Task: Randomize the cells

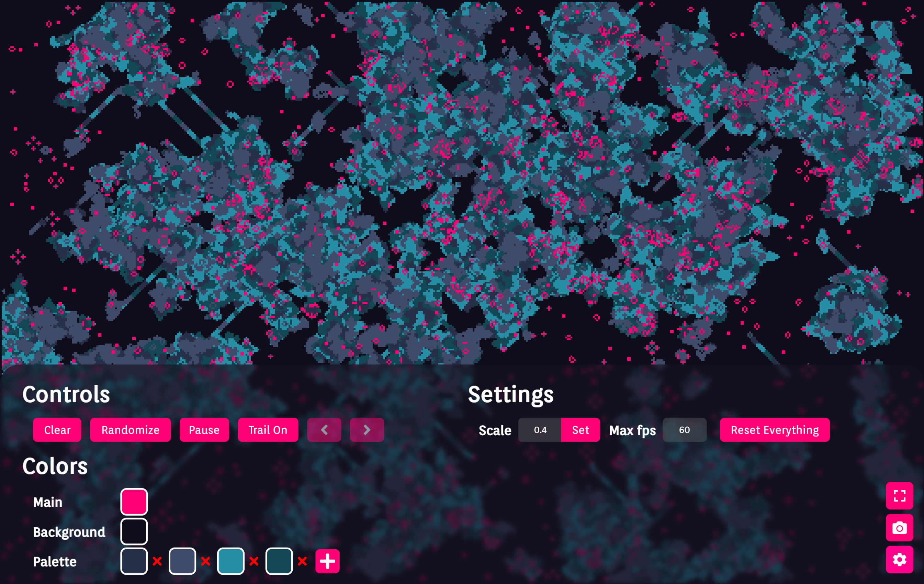Action: (x=131, y=430)
